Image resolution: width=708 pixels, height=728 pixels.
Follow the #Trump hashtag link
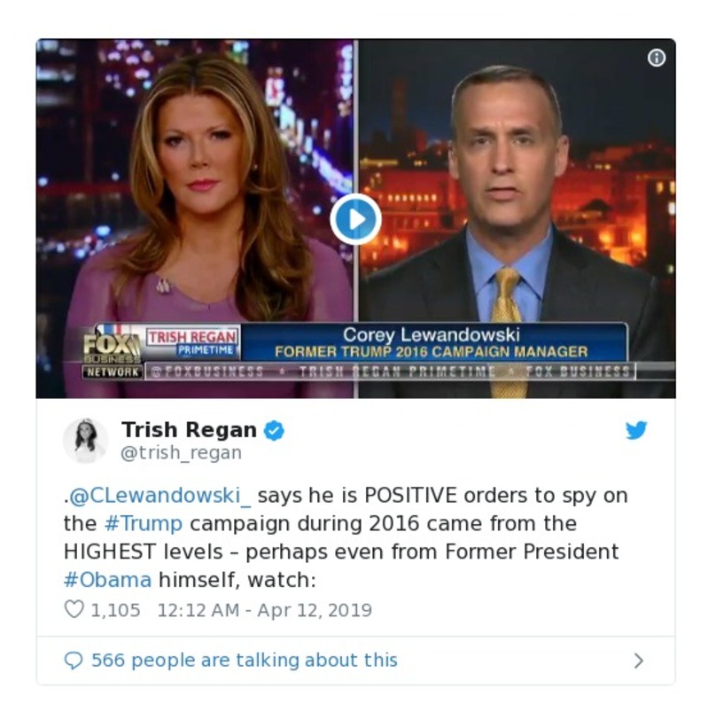(144, 524)
